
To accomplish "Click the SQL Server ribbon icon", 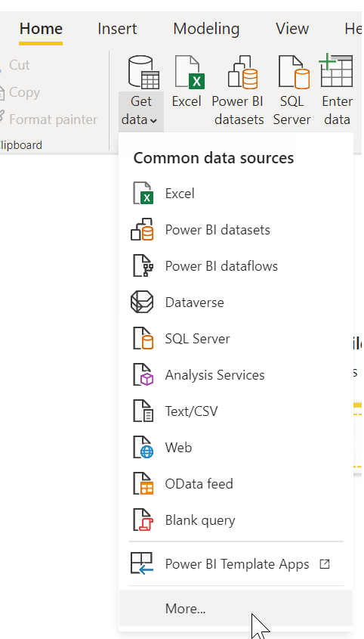I will [x=294, y=72].
